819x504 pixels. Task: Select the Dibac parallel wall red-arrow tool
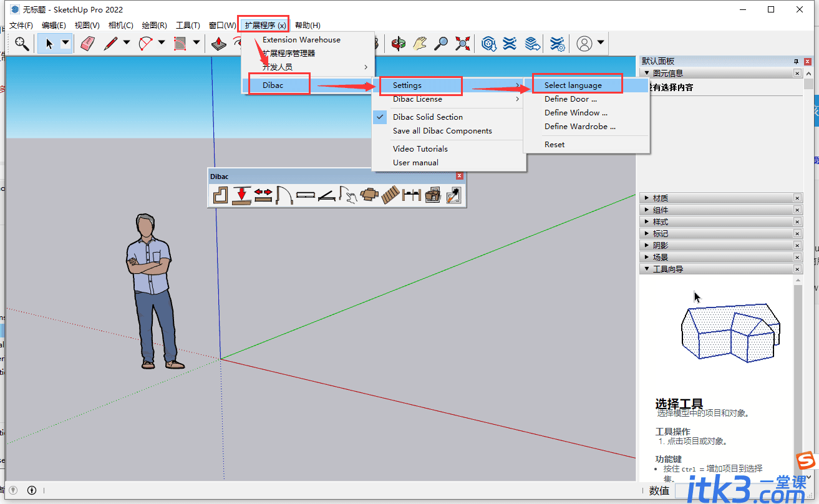tap(241, 196)
